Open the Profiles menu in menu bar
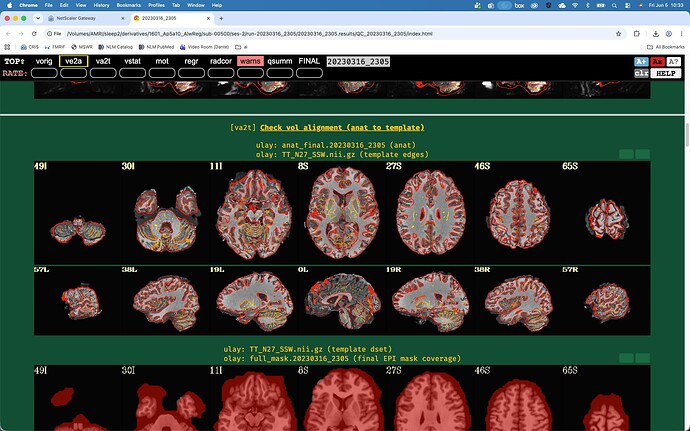Image resolution: width=690 pixels, height=431 pixels. coord(156,5)
